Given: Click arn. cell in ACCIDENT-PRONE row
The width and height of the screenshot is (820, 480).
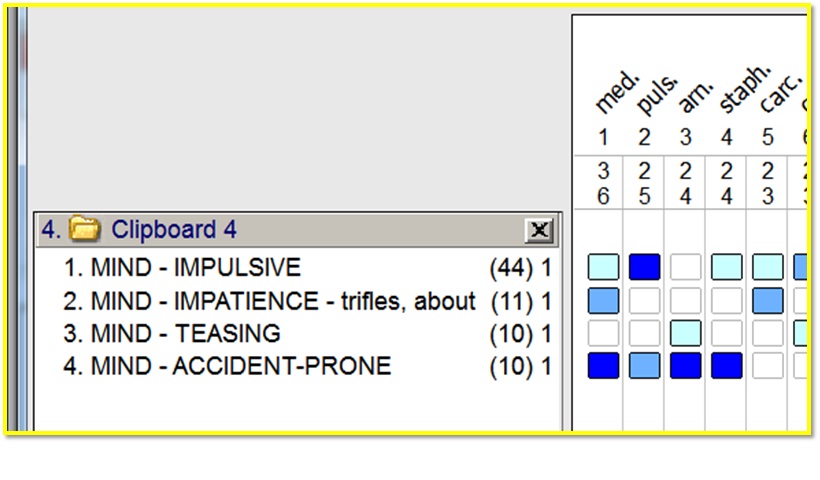Looking at the screenshot, I should 686,366.
